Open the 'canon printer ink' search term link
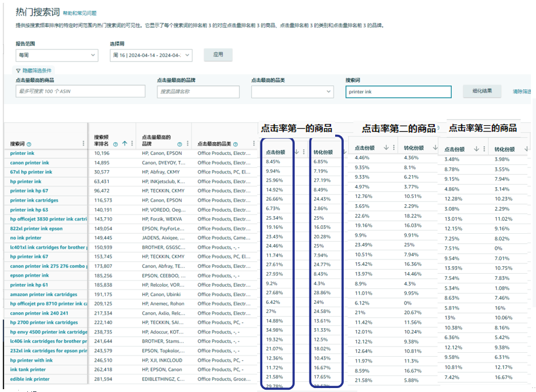 click(30, 163)
